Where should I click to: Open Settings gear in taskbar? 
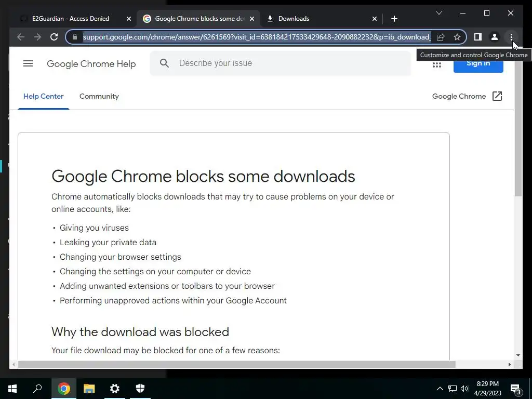pyautogui.click(x=115, y=389)
